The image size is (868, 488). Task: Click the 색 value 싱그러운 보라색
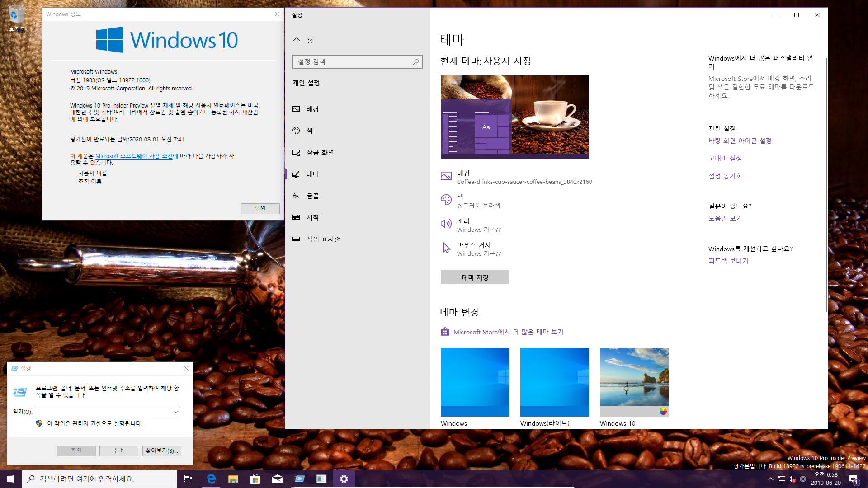point(478,206)
